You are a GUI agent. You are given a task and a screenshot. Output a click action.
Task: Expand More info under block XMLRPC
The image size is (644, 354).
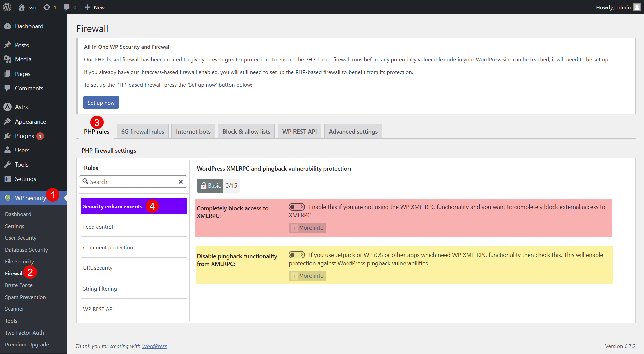pyautogui.click(x=307, y=228)
